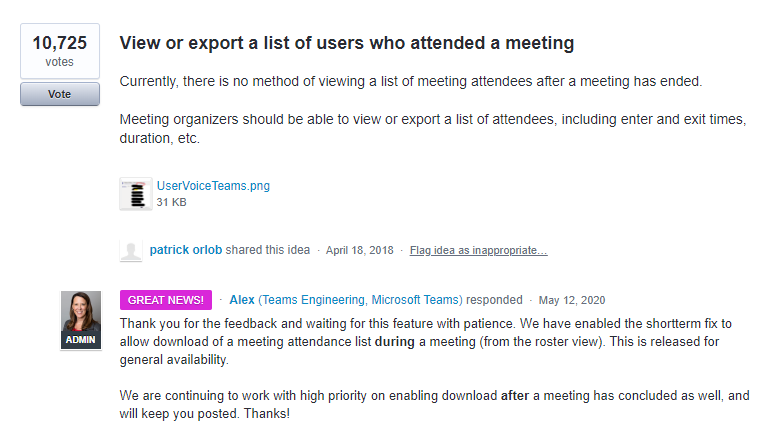This screenshot has width=770, height=430.
Task: Click the admin's profile photo
Action: click(x=81, y=320)
